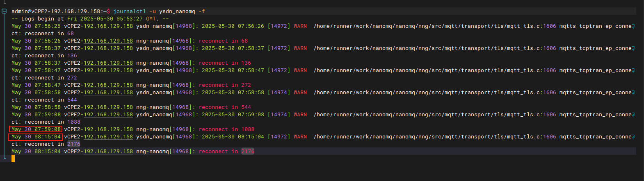Click the inner timestamp '2025-05-30 07:58:58'
This screenshot has width=644, height=181.
pos(233,93)
